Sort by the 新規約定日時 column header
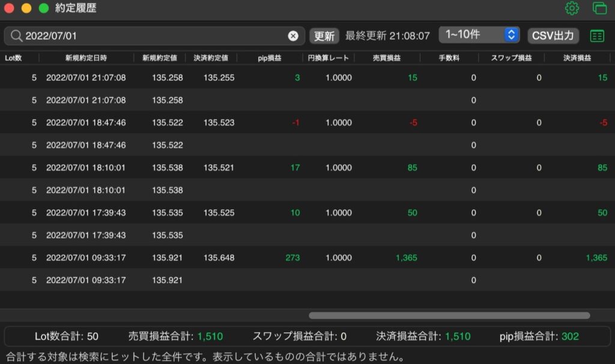The image size is (615, 364). (86, 58)
